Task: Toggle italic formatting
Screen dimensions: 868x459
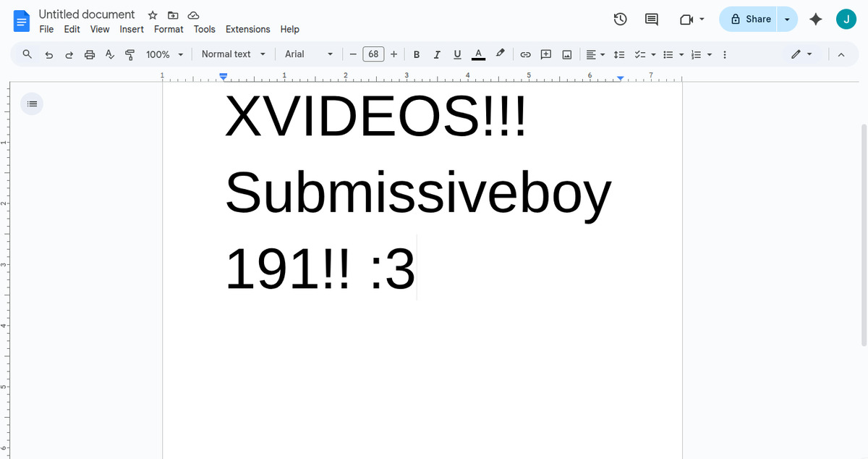Action: pos(437,54)
